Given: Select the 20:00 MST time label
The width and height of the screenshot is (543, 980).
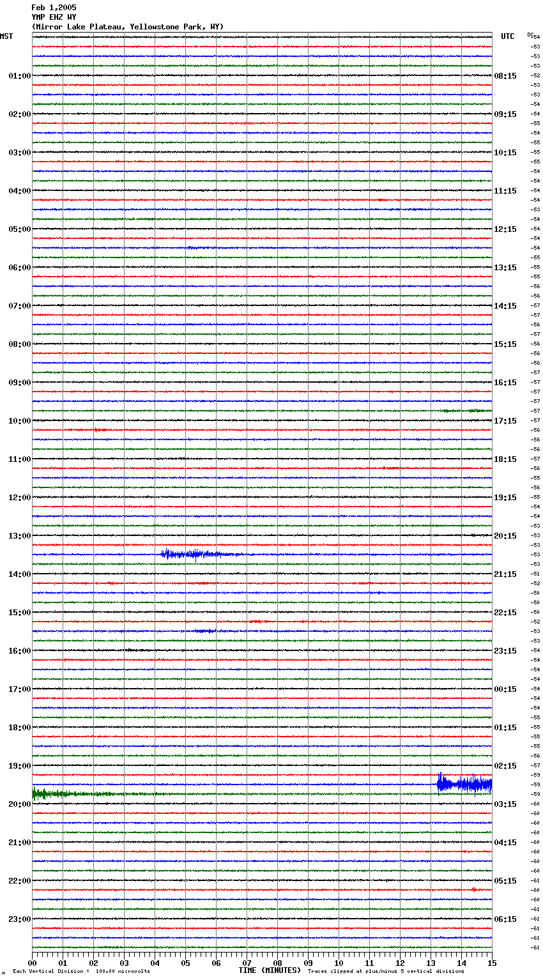Looking at the screenshot, I should (20, 804).
